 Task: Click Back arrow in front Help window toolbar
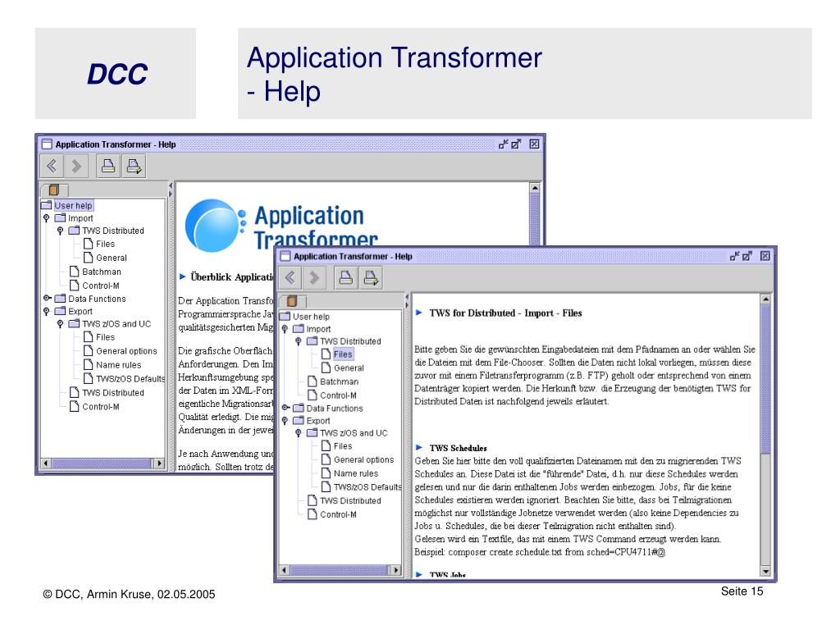[x=290, y=277]
